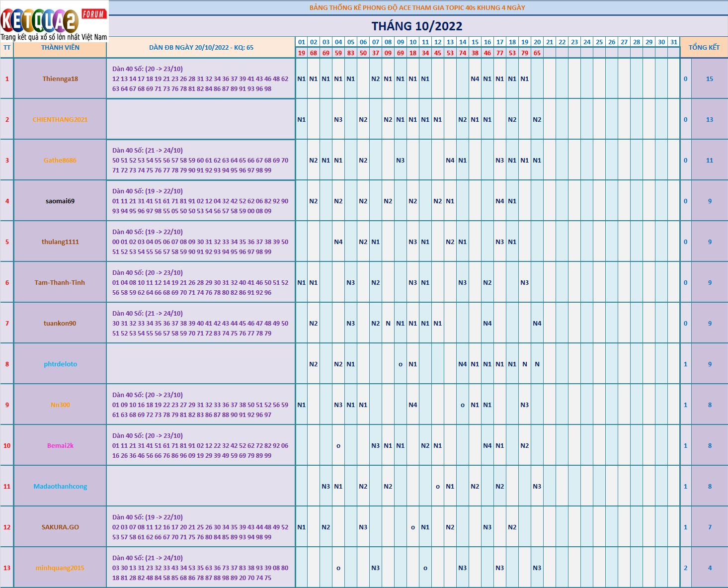Click the day '22' column header
728x588 pixels.
tap(562, 42)
